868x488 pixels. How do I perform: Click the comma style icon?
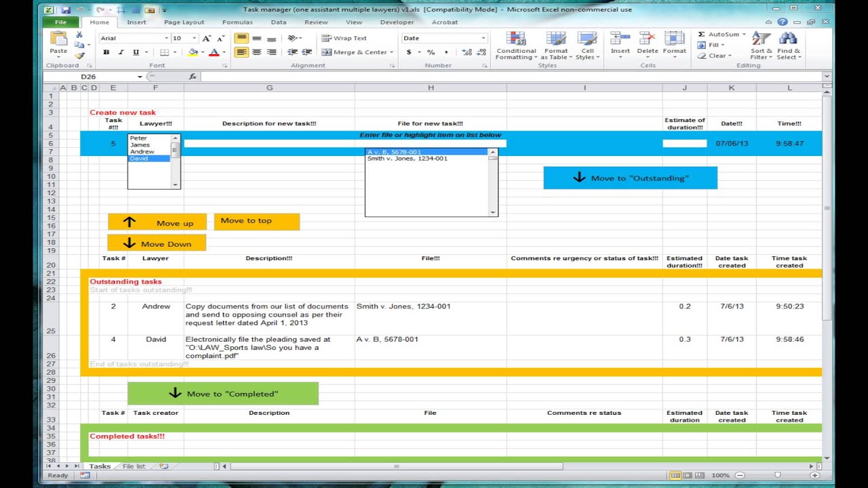point(446,52)
